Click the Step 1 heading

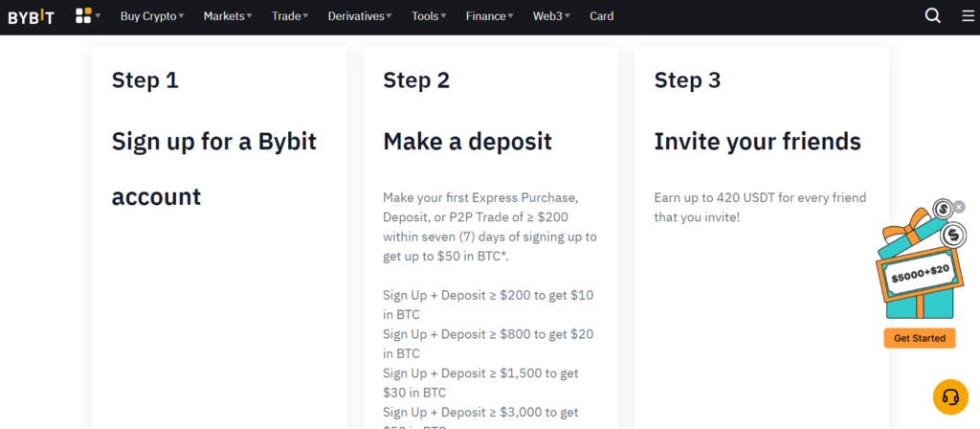(x=145, y=80)
